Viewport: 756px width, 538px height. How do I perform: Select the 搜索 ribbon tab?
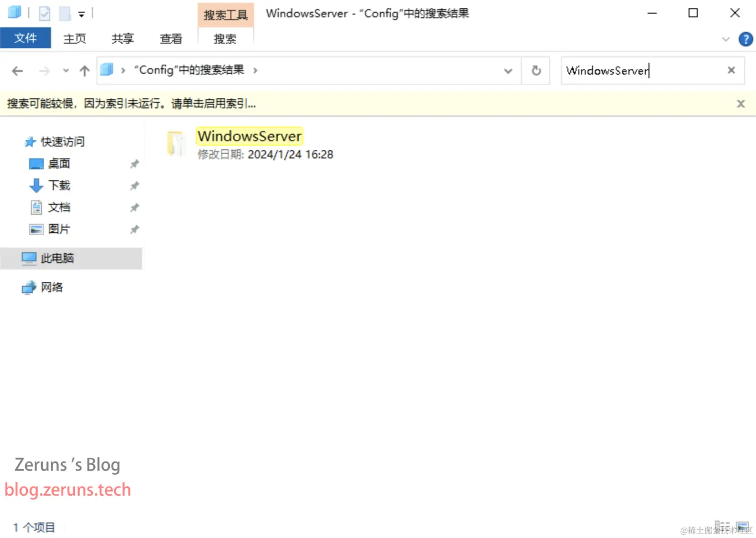coord(225,39)
